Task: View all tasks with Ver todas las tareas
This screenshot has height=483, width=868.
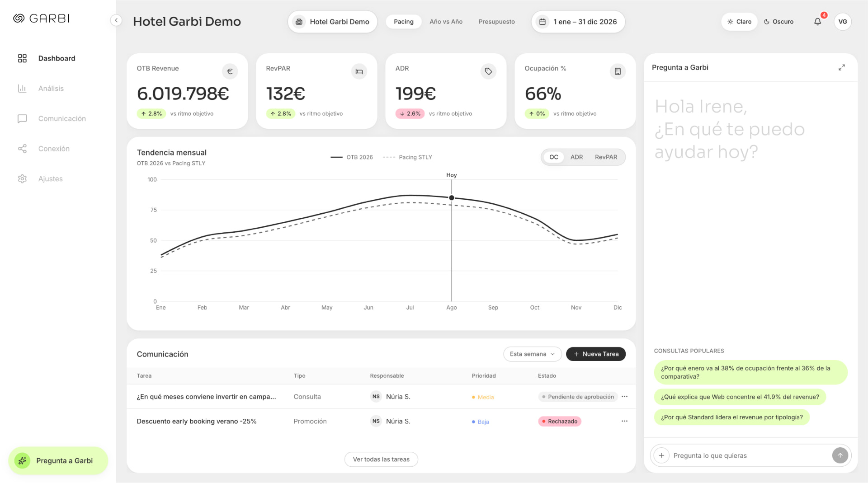Action: coord(381,460)
